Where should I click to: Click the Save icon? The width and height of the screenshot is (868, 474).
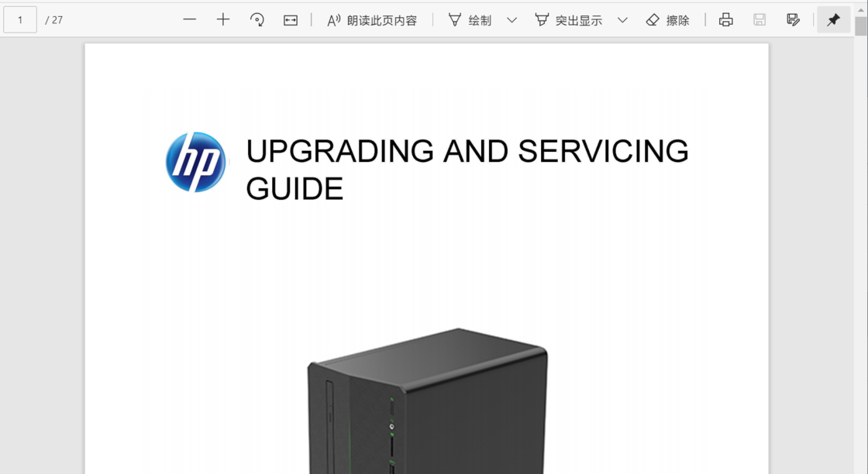click(x=759, y=20)
